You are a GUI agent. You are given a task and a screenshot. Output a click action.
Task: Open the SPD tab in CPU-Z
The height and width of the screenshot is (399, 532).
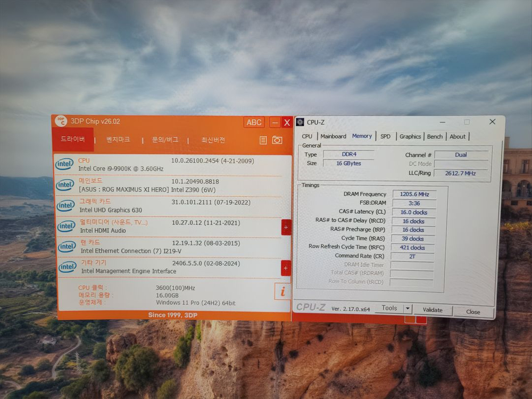coord(385,136)
